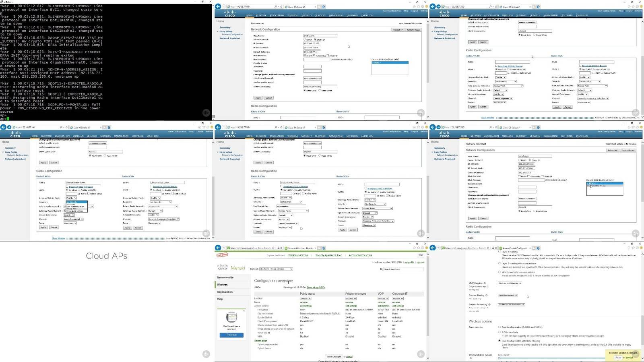The width and height of the screenshot is (644, 362).
Task: Click Access Switches Tour link
Action: click(360, 255)
